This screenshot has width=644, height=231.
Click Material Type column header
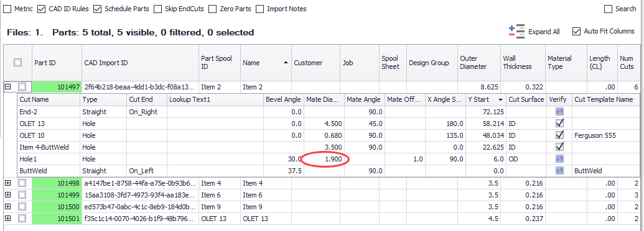pyautogui.click(x=566, y=63)
